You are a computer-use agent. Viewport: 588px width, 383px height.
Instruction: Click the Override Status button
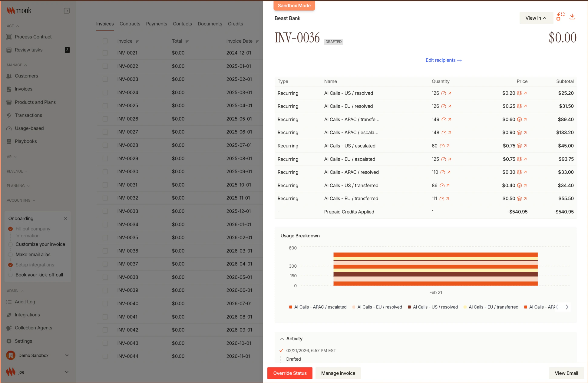pyautogui.click(x=289, y=373)
